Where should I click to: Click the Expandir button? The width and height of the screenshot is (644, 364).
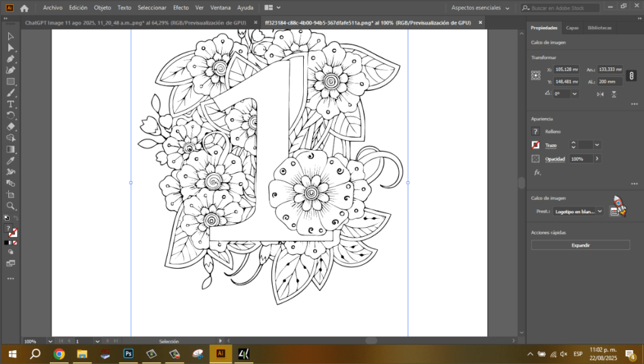[x=580, y=244]
